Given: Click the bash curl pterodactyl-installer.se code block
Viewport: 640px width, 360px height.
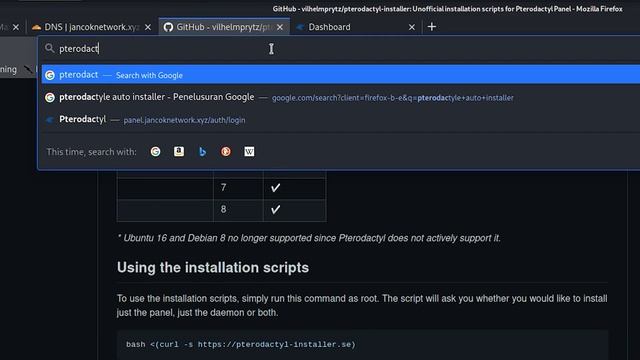Looking at the screenshot, I should point(362,345).
